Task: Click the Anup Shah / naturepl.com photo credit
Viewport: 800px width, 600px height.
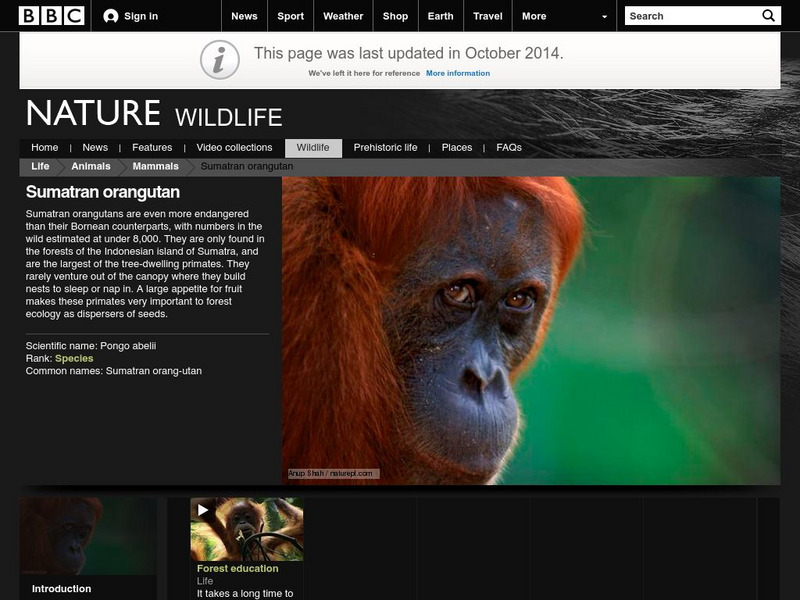Action: click(334, 473)
